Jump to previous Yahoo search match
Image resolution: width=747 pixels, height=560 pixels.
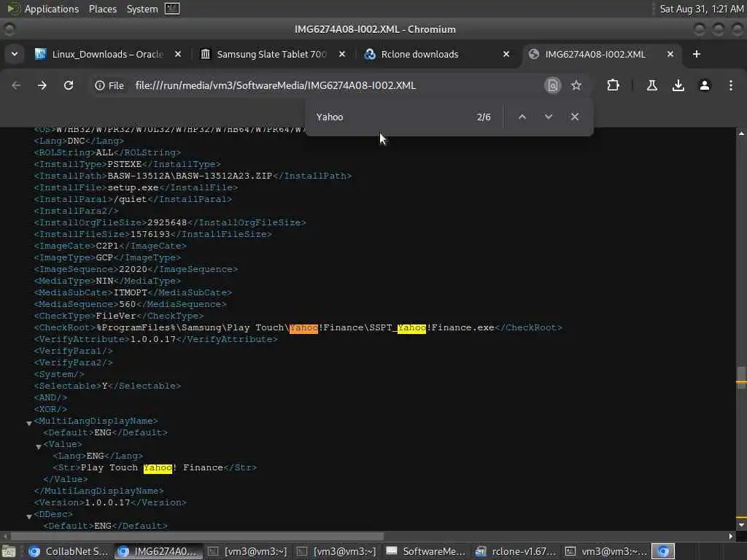click(x=522, y=117)
